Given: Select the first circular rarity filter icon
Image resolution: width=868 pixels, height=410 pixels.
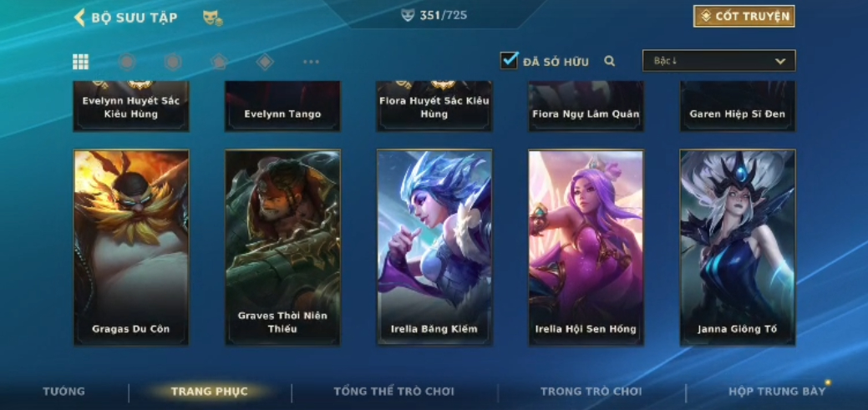Looking at the screenshot, I should [127, 62].
